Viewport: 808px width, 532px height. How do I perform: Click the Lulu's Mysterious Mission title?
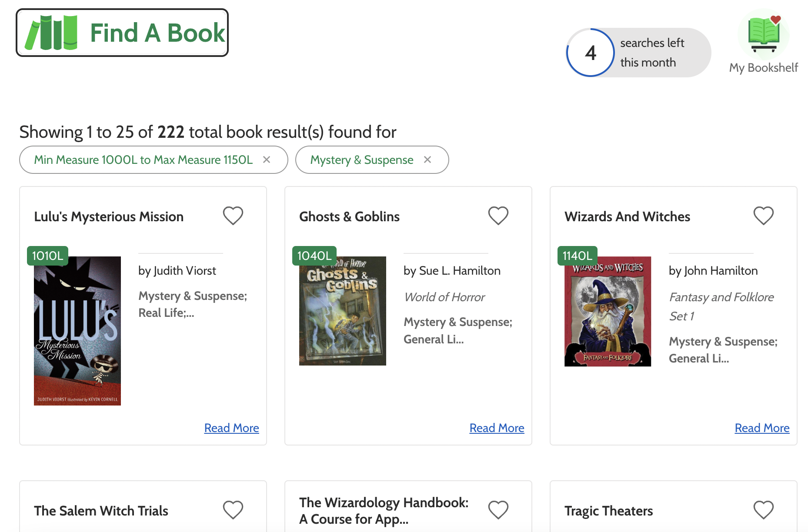pyautogui.click(x=109, y=216)
